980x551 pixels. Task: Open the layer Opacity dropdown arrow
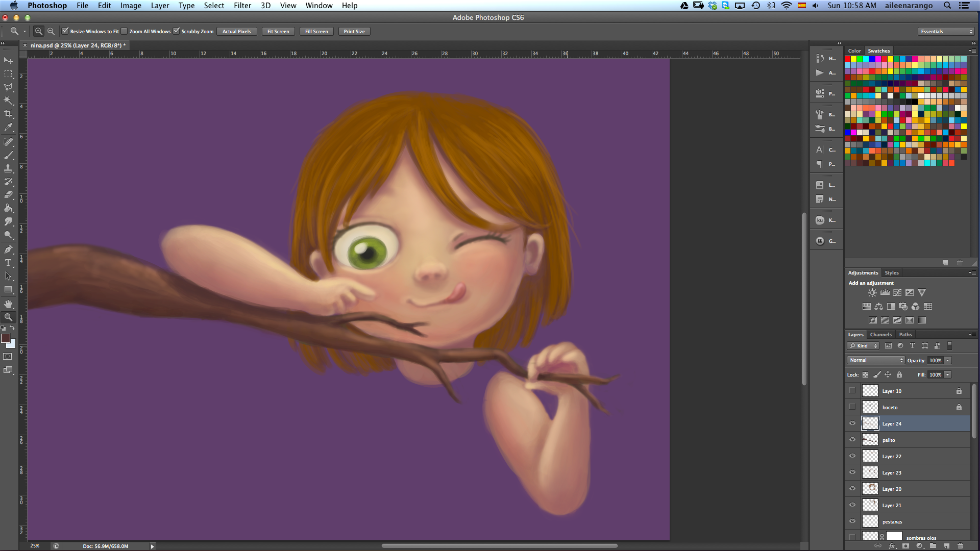[948, 360]
